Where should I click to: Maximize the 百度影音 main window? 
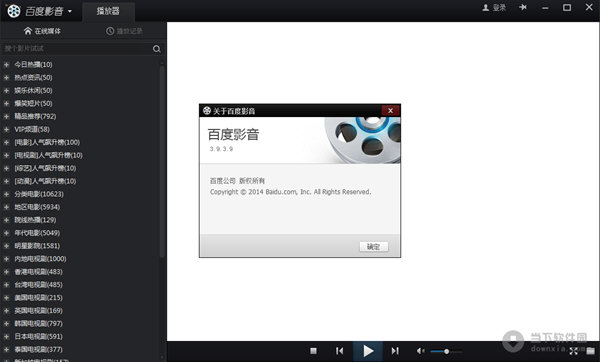click(x=567, y=7)
